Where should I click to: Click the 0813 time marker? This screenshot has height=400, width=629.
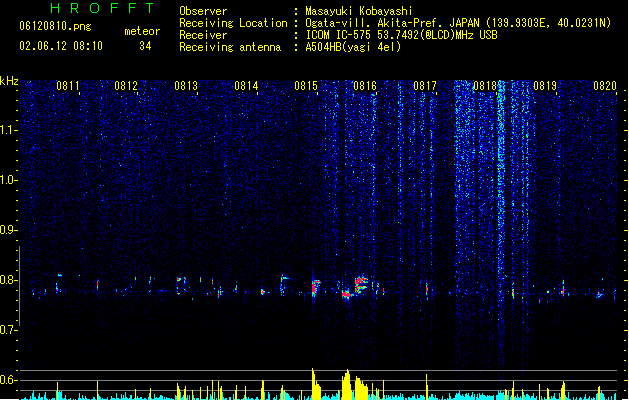point(186,86)
